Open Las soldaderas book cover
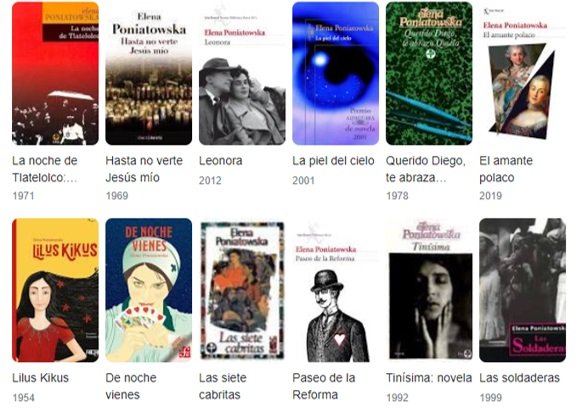583x411 pixels. [x=522, y=290]
